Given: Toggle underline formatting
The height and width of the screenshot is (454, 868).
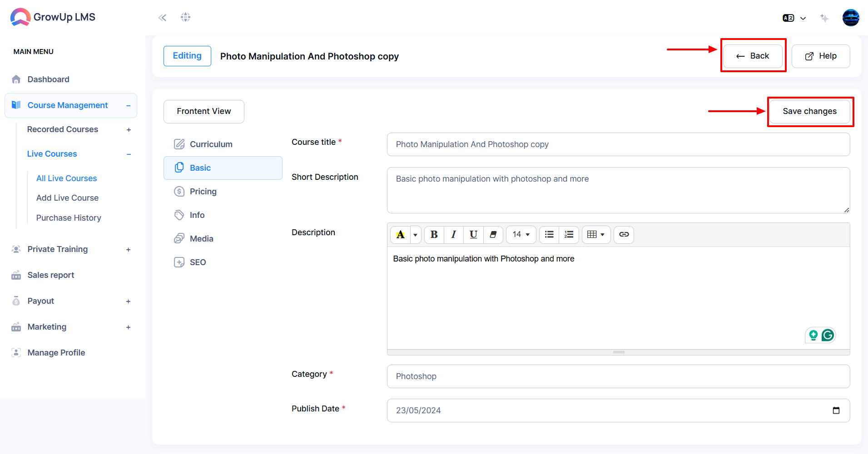Looking at the screenshot, I should coord(473,235).
